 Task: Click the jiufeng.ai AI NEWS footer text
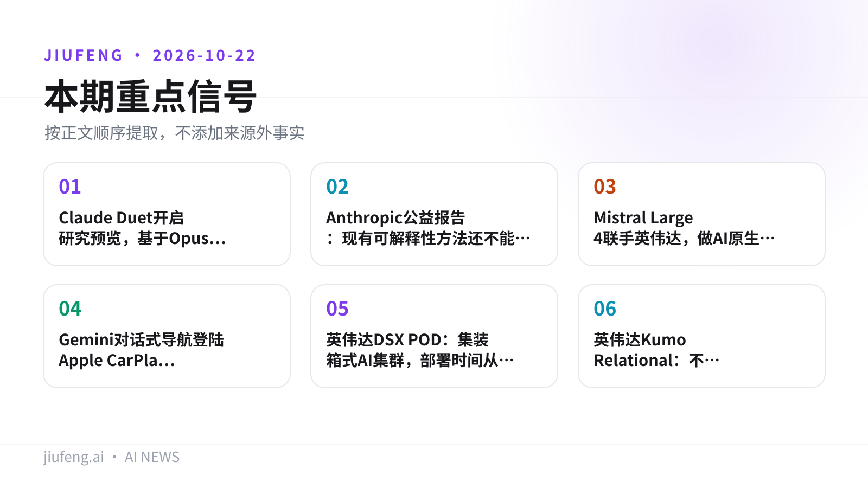[x=111, y=457]
